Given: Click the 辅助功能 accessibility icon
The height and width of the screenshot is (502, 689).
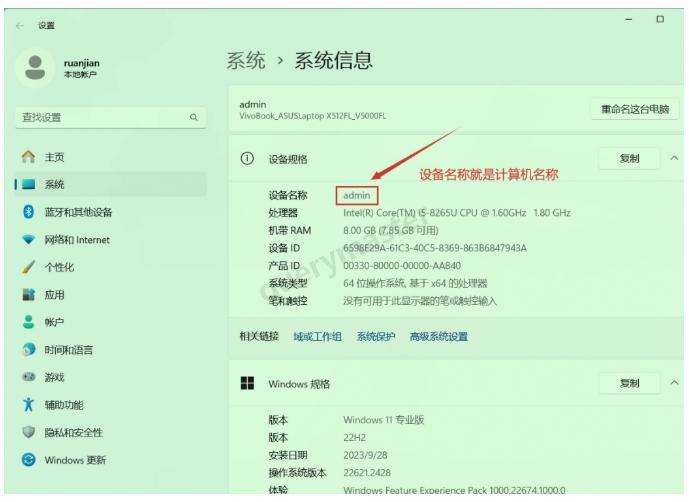Looking at the screenshot, I should (29, 404).
